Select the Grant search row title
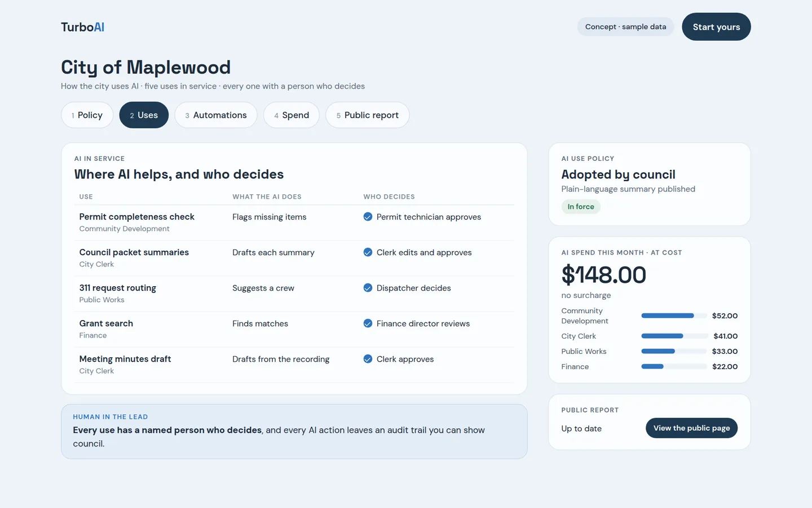Viewport: 812px width, 508px height. (x=106, y=323)
